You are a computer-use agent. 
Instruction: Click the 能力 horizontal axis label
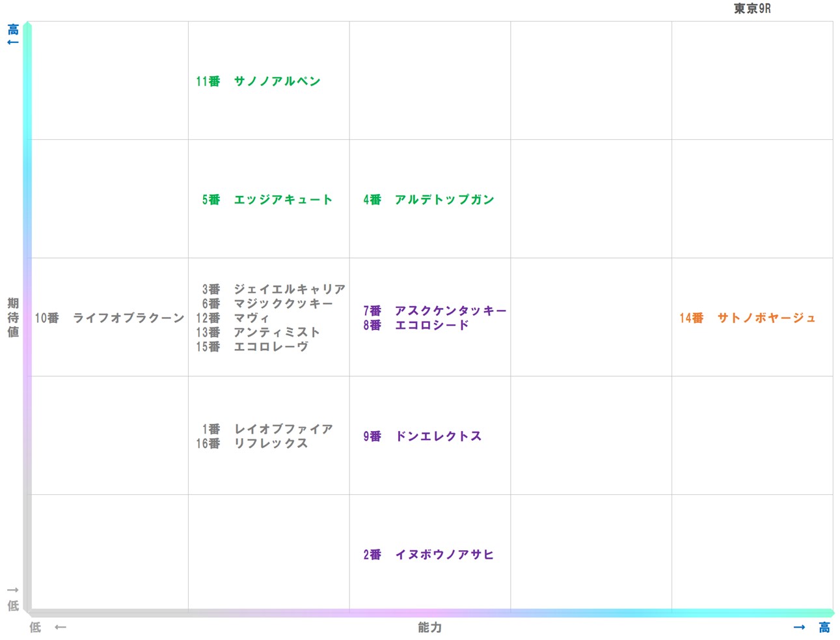tap(429, 628)
